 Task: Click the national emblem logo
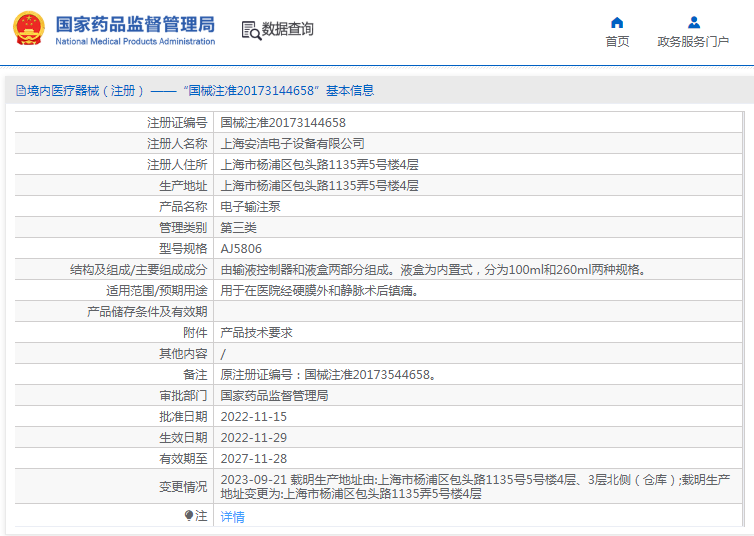[29, 28]
